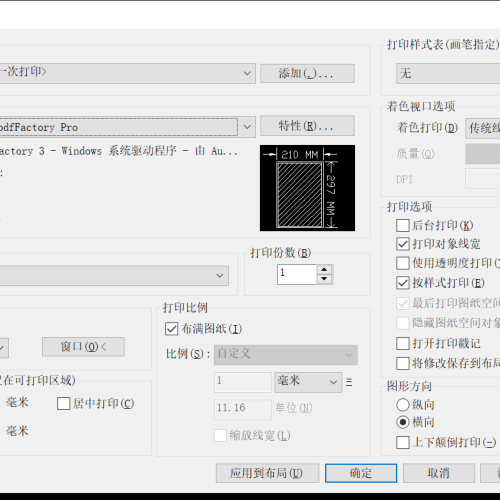Image resolution: width=500 pixels, height=500 pixels.
Task: Decrease print copies with down arrow
Action: (324, 279)
